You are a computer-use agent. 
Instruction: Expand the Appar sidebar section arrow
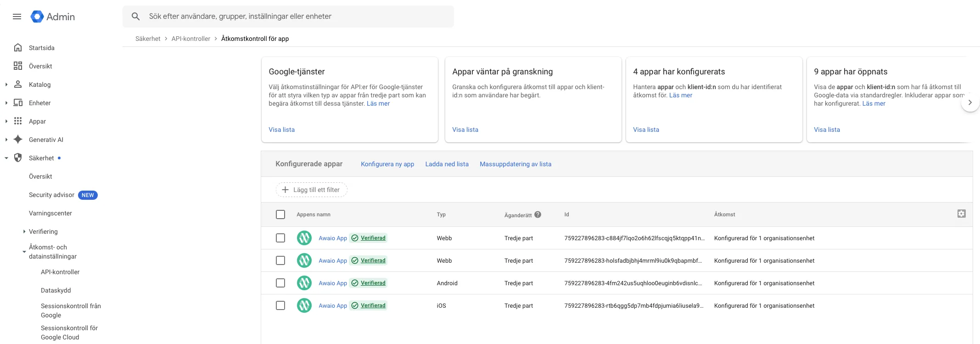coord(6,121)
